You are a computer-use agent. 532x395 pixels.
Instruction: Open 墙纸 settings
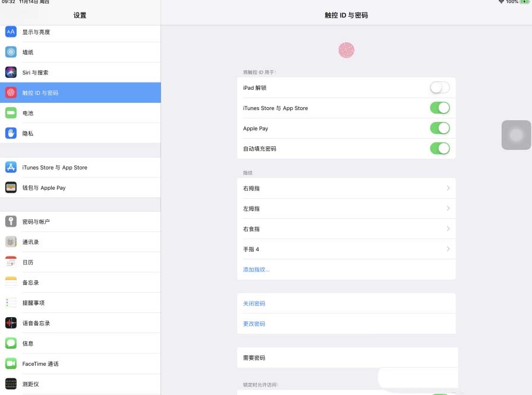(80, 52)
